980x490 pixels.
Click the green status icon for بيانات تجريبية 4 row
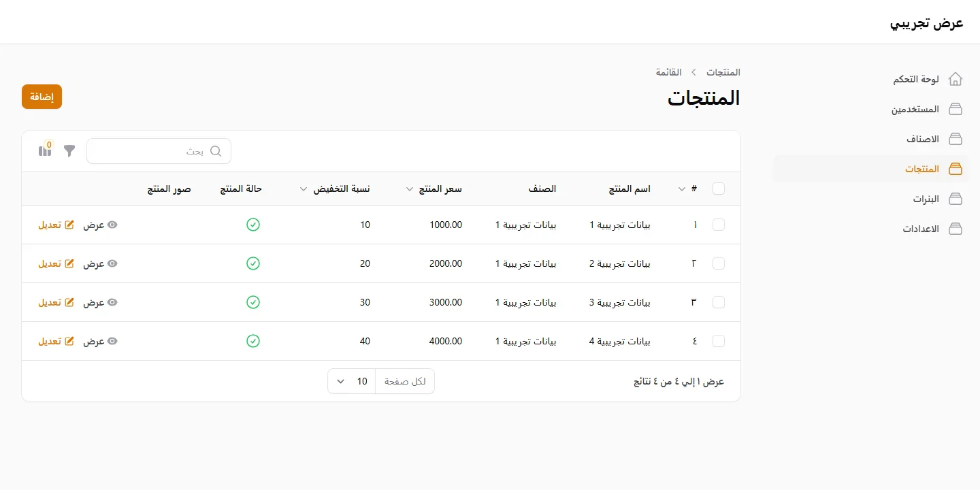[253, 341]
